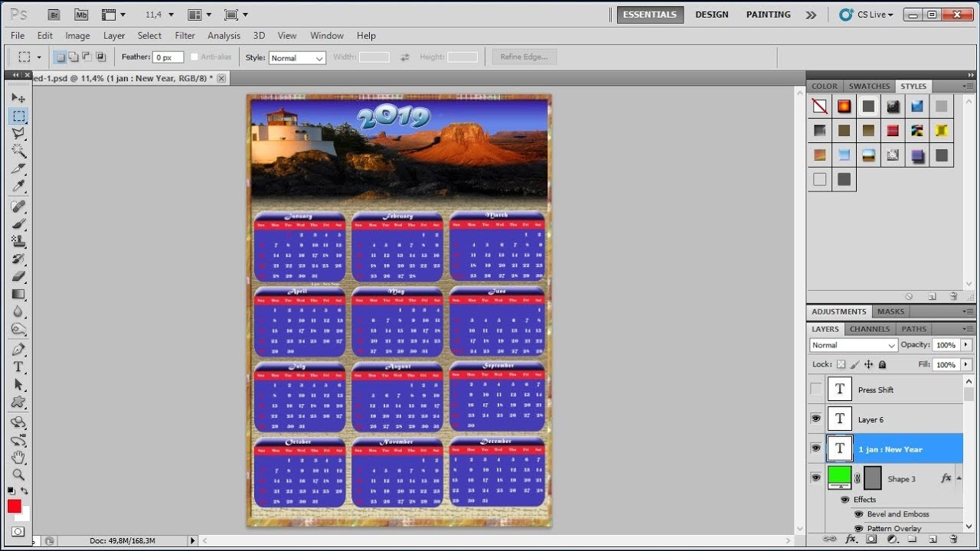Toggle lock all for layer

click(x=883, y=365)
